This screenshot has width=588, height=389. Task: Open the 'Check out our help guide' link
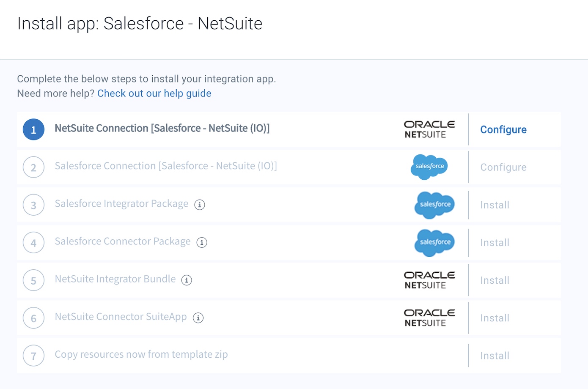pos(154,93)
